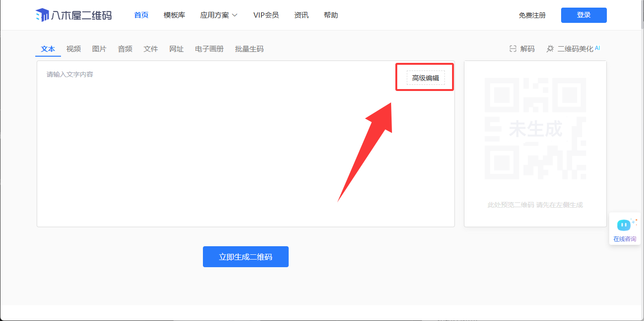Switch to the 视频 tab
The image size is (644, 321).
[x=74, y=49]
